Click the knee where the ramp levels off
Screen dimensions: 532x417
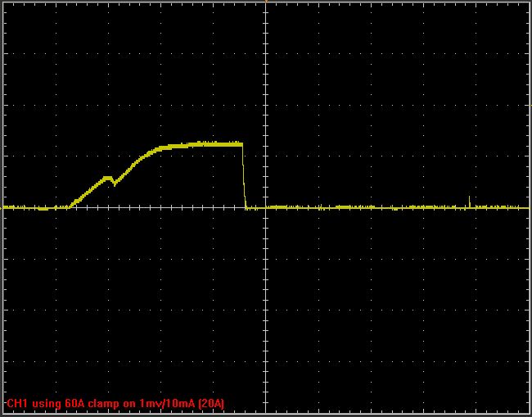[x=160, y=149]
